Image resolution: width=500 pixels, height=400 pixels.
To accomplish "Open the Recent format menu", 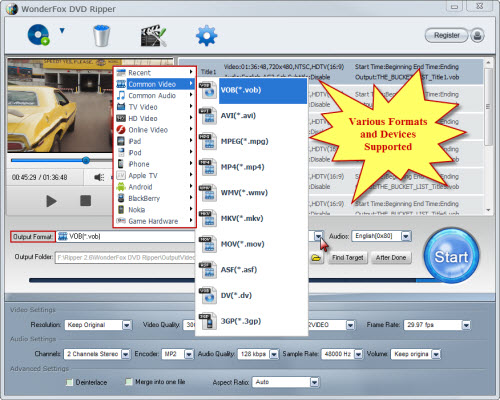I will (155, 72).
